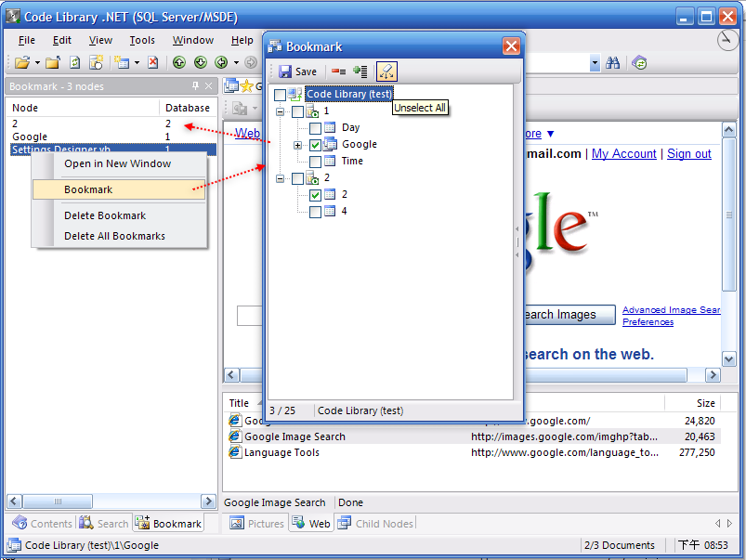
Task: Open the dropdown arrow next to new node icon
Action: (x=137, y=62)
